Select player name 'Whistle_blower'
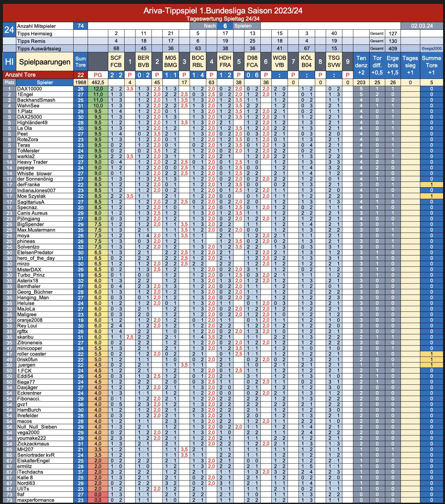 tap(34, 173)
